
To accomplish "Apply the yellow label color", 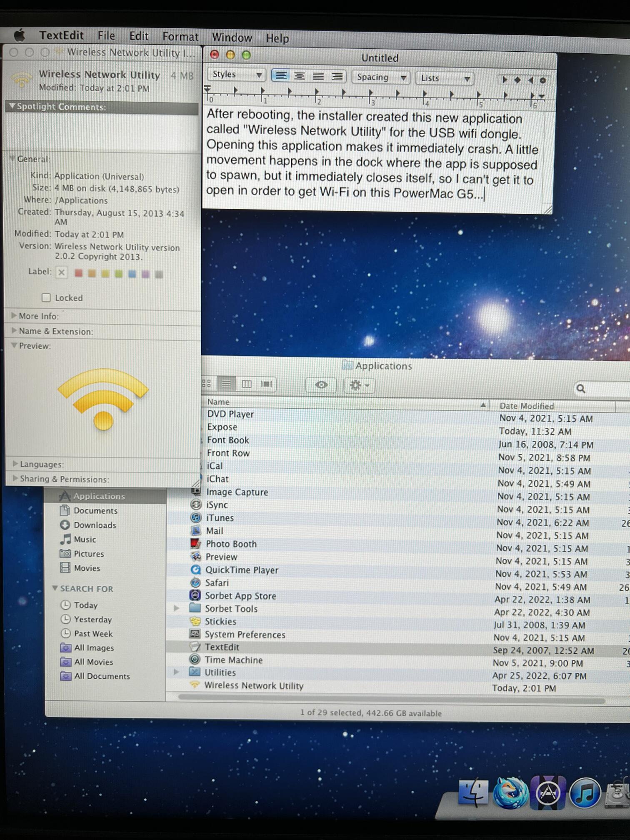I will tap(105, 274).
